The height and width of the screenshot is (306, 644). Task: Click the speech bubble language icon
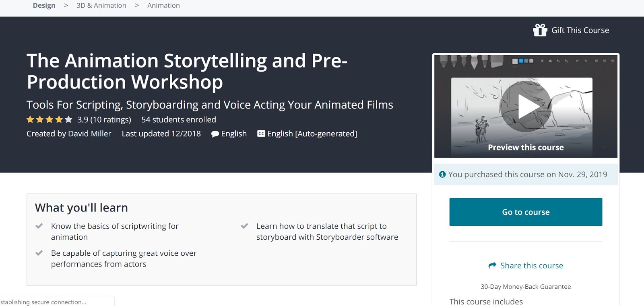click(215, 134)
